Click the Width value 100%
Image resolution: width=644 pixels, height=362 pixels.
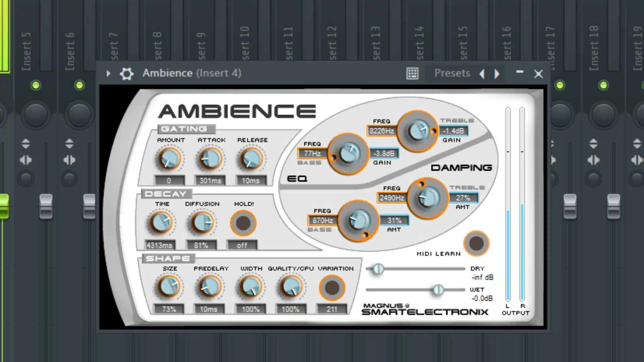tap(251, 309)
